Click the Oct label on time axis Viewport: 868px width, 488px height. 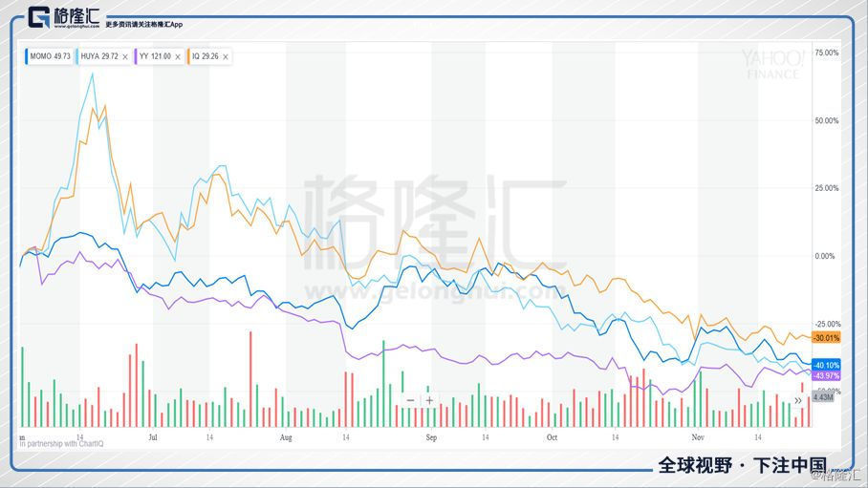pos(551,437)
